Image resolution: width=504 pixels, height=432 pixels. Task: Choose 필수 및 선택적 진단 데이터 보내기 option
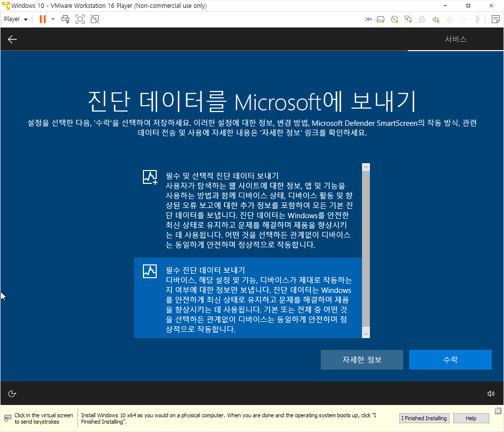[248, 210]
